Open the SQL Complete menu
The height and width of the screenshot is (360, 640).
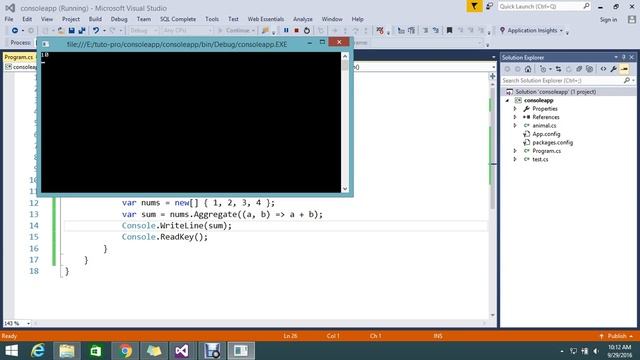pos(178,19)
